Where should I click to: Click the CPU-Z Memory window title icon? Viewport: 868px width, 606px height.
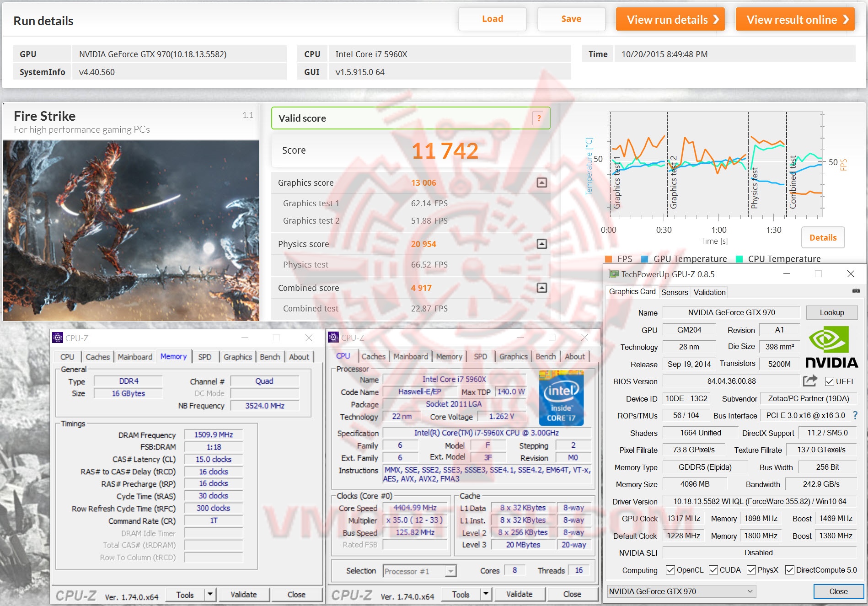(58, 338)
